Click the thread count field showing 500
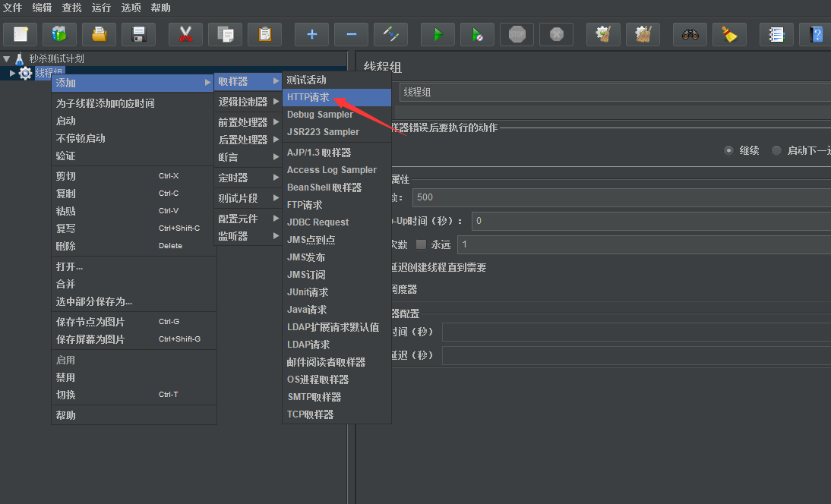The height and width of the screenshot is (504, 831). [x=621, y=197]
